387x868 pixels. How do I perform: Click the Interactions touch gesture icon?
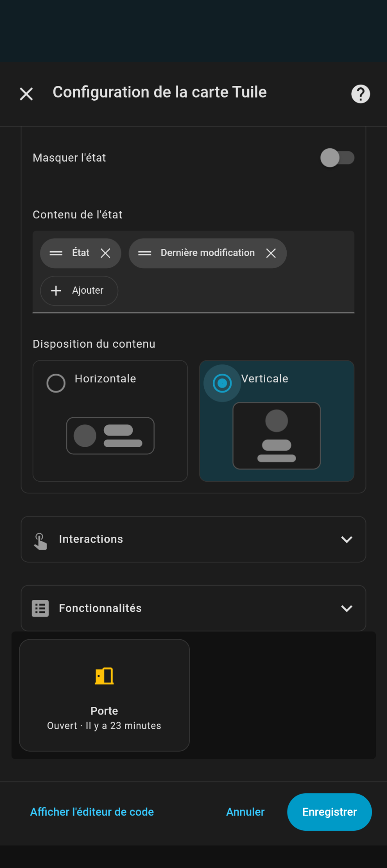tap(40, 541)
